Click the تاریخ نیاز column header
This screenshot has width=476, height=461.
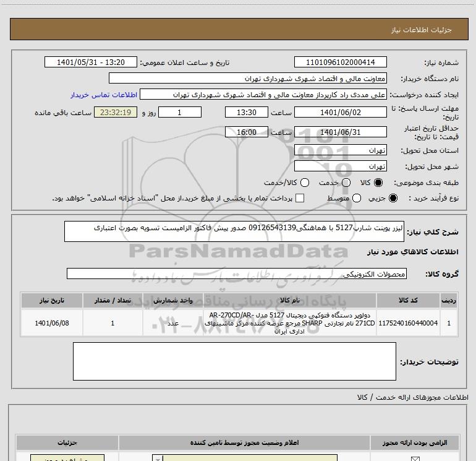coord(51,300)
